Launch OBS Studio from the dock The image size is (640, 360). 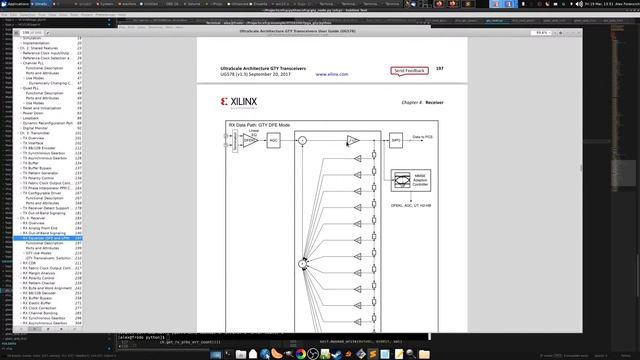313,354
